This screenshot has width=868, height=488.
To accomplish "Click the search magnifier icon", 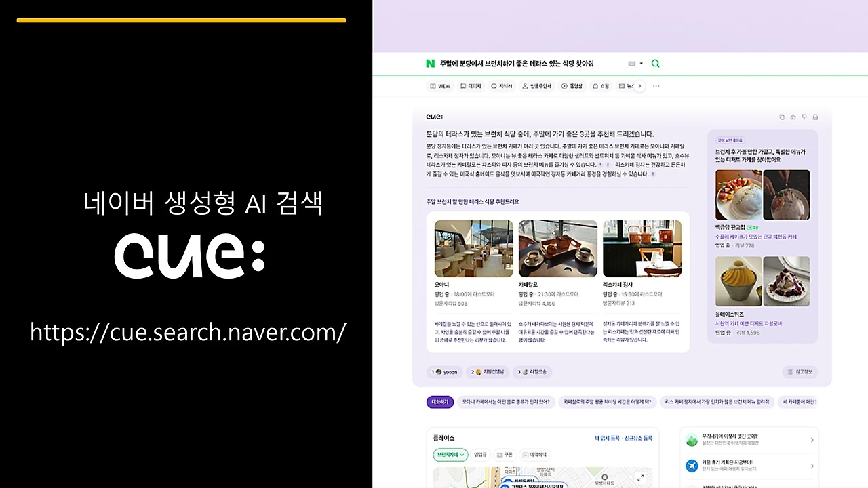I will click(x=655, y=63).
